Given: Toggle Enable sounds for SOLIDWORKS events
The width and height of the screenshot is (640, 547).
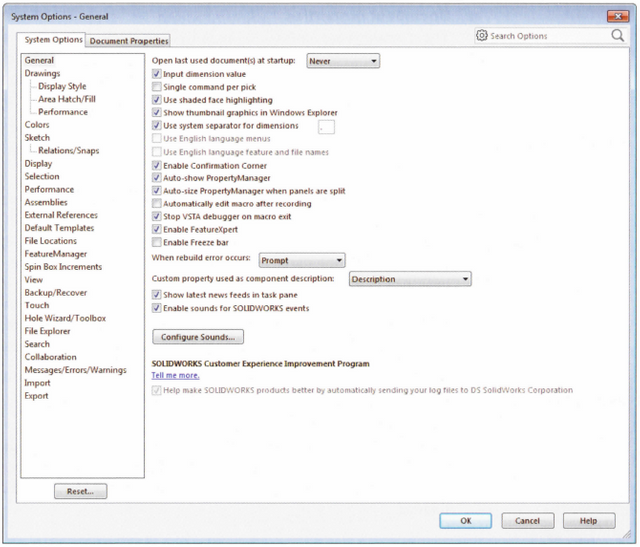Looking at the screenshot, I should [157, 308].
